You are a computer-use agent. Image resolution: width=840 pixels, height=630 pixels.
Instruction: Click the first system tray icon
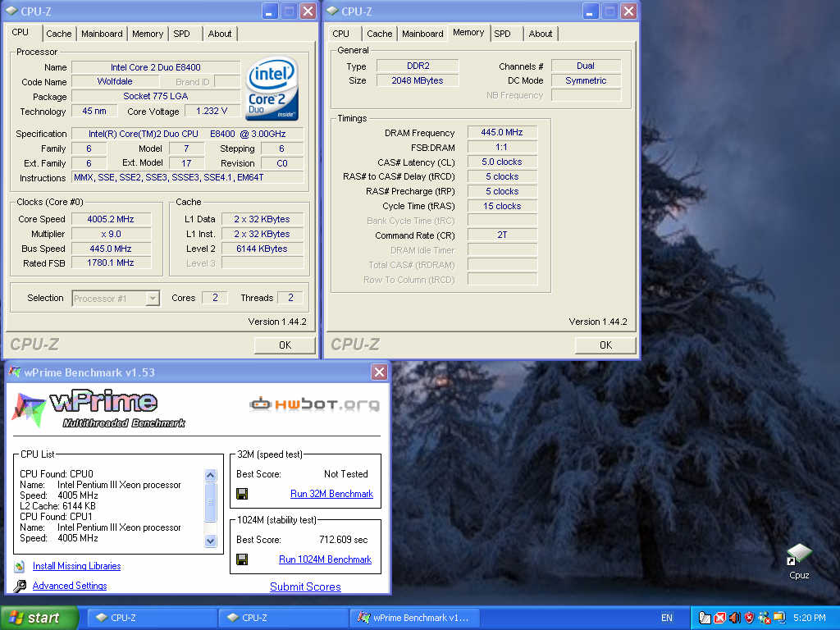[705, 618]
